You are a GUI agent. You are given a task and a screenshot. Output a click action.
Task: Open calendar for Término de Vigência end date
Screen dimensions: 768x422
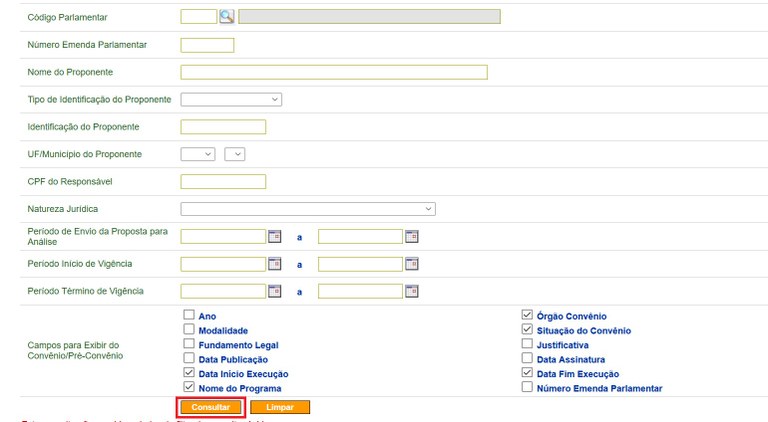412,291
